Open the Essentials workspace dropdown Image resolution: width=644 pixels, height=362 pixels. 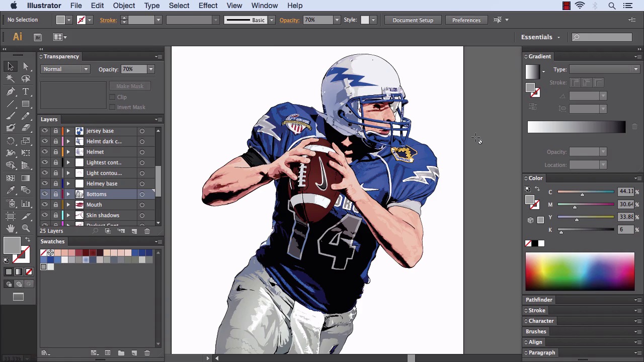tap(540, 37)
